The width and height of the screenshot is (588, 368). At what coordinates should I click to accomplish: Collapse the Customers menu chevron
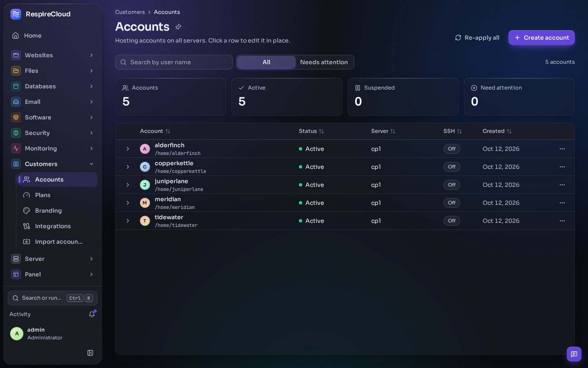pyautogui.click(x=91, y=164)
